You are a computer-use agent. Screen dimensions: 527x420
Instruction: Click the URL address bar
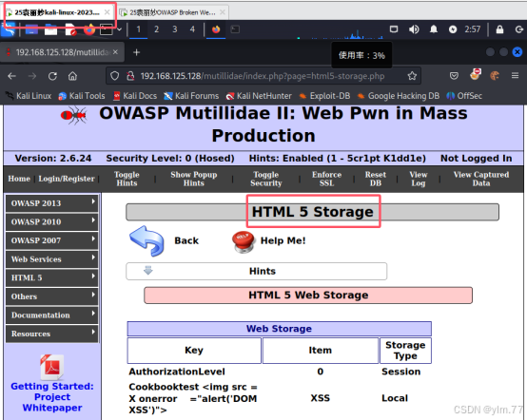point(263,76)
